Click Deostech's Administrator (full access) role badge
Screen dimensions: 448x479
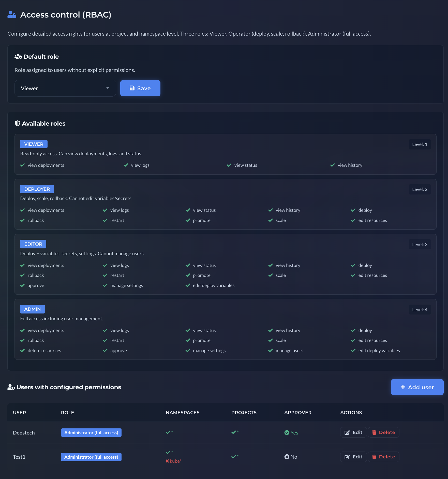click(x=91, y=433)
